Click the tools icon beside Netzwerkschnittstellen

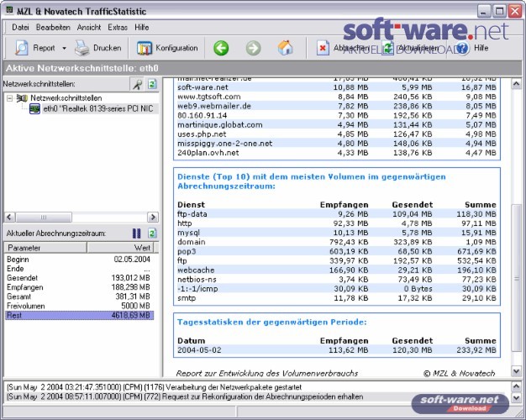coord(137,84)
